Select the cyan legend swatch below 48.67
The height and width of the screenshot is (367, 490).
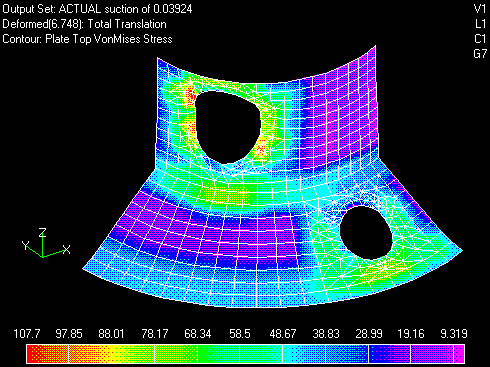[304, 354]
